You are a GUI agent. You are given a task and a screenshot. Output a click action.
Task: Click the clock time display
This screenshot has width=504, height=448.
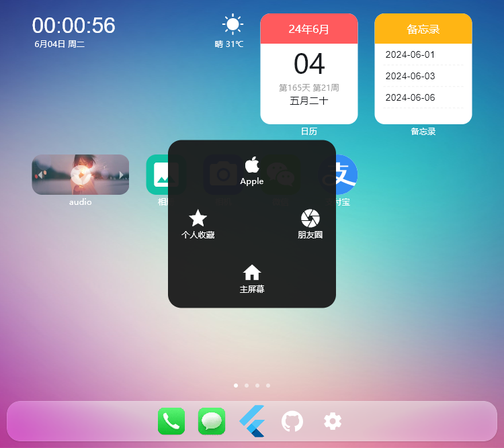pyautogui.click(x=74, y=26)
